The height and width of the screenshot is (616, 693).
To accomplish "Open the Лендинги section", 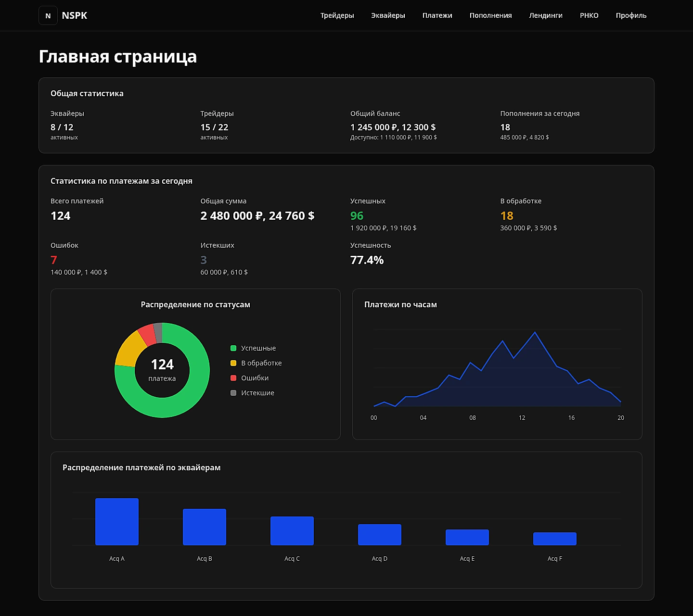I will pyautogui.click(x=546, y=15).
